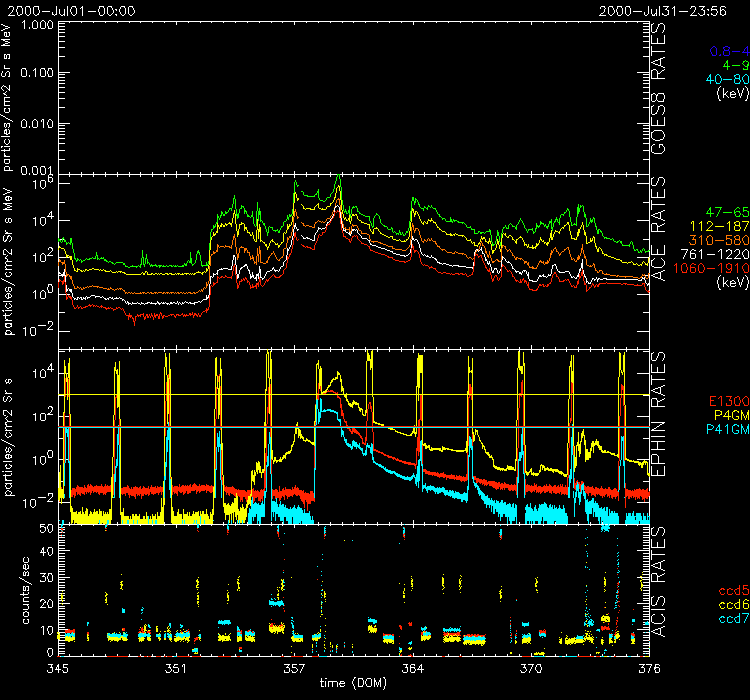This screenshot has width=750, height=700.
Task: Select the 357 tick on time axis
Action: (295, 666)
